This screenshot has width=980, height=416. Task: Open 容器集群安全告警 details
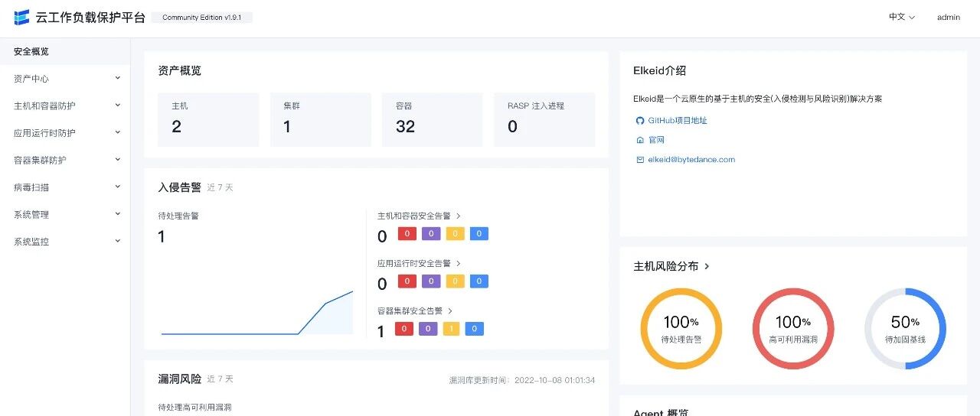tap(415, 311)
